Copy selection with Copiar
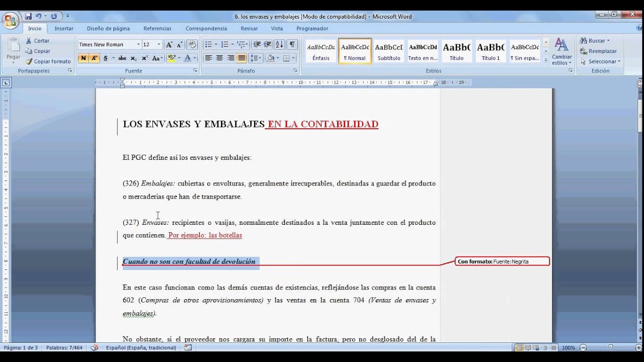 pyautogui.click(x=38, y=51)
